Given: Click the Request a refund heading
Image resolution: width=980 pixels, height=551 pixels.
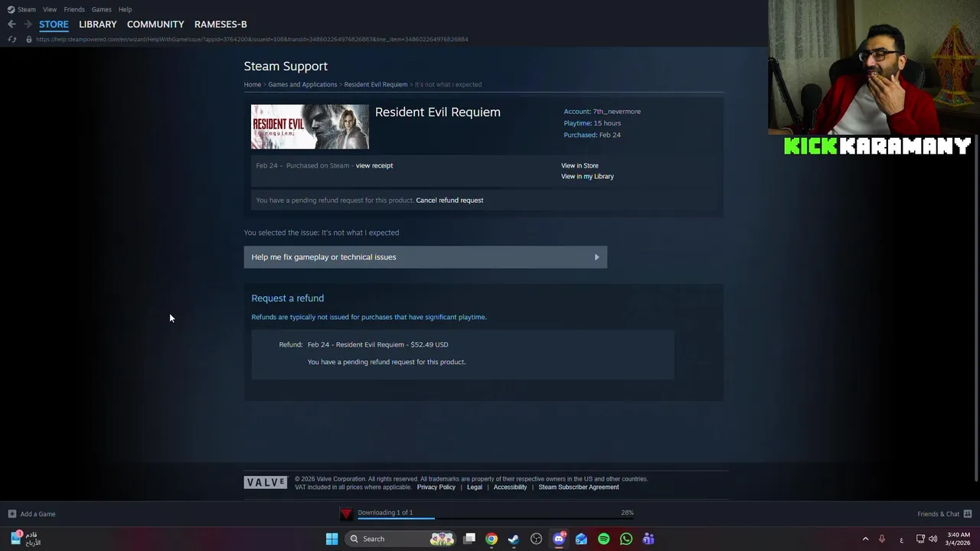Looking at the screenshot, I should pyautogui.click(x=288, y=298).
